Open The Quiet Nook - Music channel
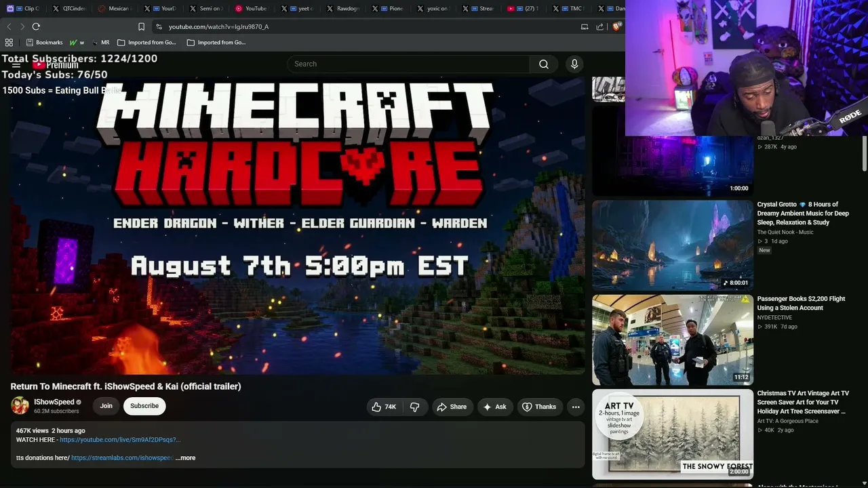 click(x=785, y=232)
